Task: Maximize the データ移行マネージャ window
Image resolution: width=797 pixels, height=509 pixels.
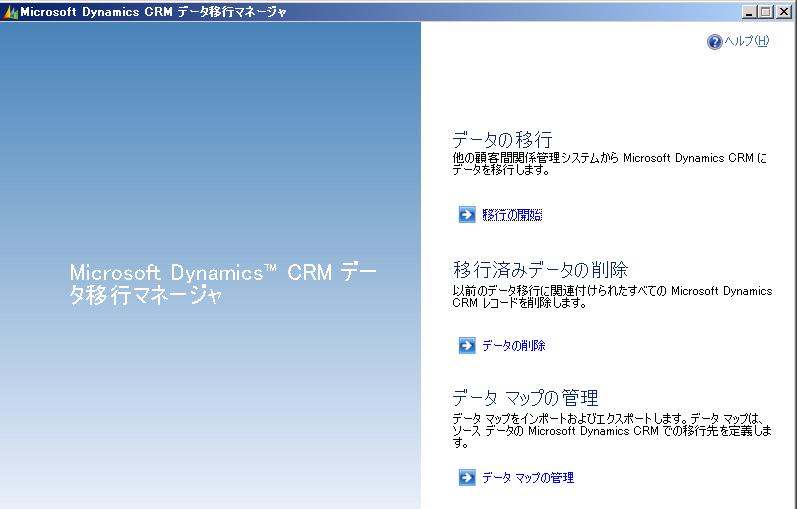Action: tap(765, 12)
